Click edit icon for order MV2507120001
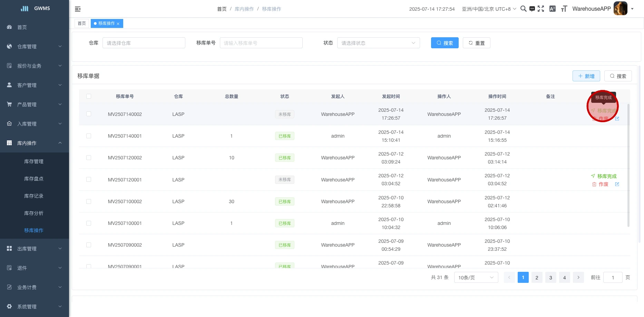The width and height of the screenshot is (644, 317). point(617,184)
